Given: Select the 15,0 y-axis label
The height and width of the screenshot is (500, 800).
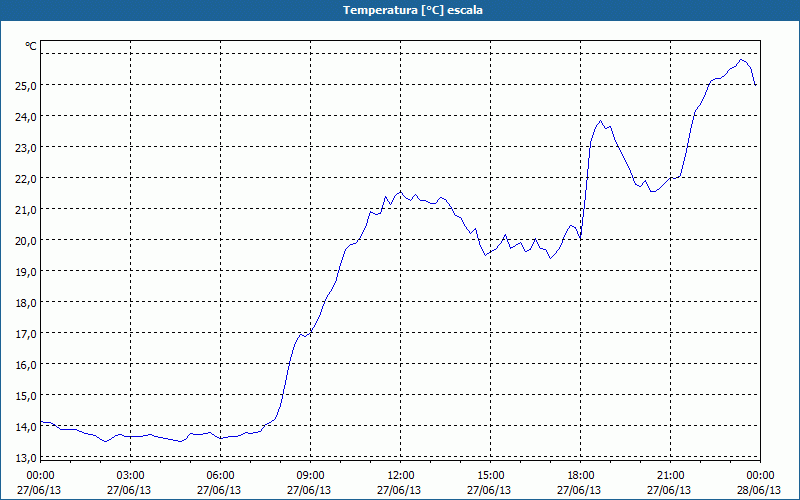Looking at the screenshot, I should coord(25,396).
